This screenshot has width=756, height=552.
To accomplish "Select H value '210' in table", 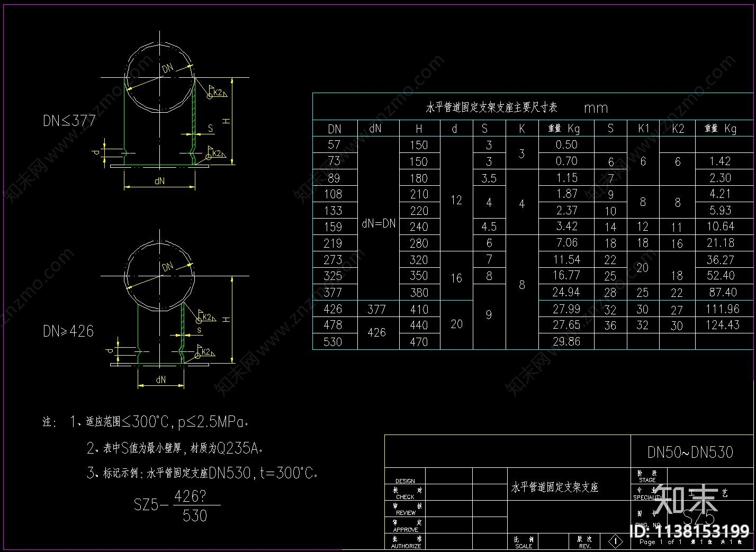I will [x=419, y=194].
